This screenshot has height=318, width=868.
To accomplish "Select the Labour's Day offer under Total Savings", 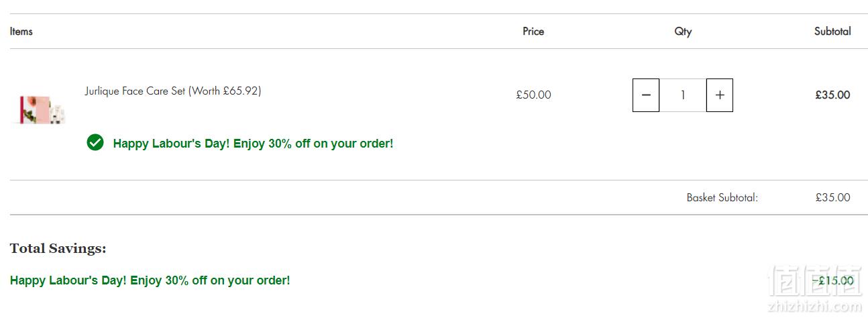I will point(150,280).
